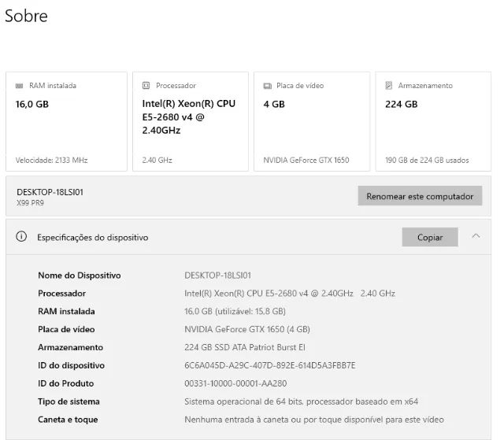Open the Xeon E5-2680 v4 processor card title

click(x=188, y=116)
